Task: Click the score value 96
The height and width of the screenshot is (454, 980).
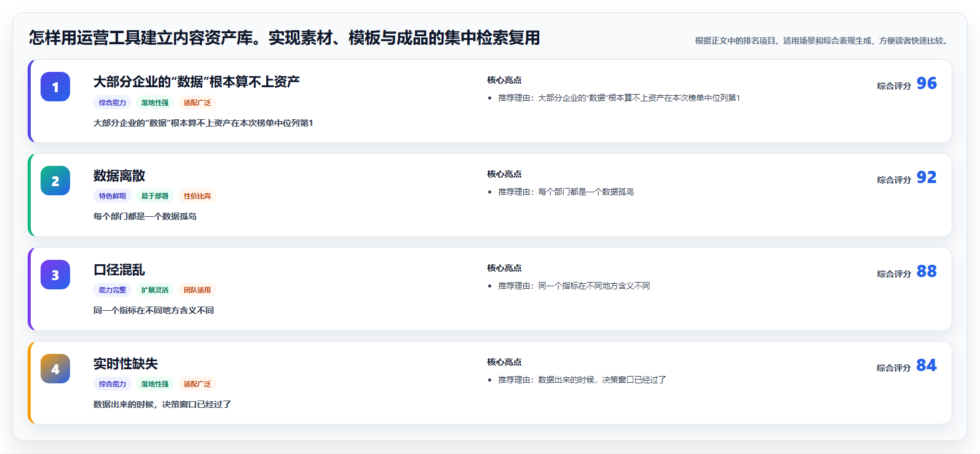Action: click(x=927, y=84)
